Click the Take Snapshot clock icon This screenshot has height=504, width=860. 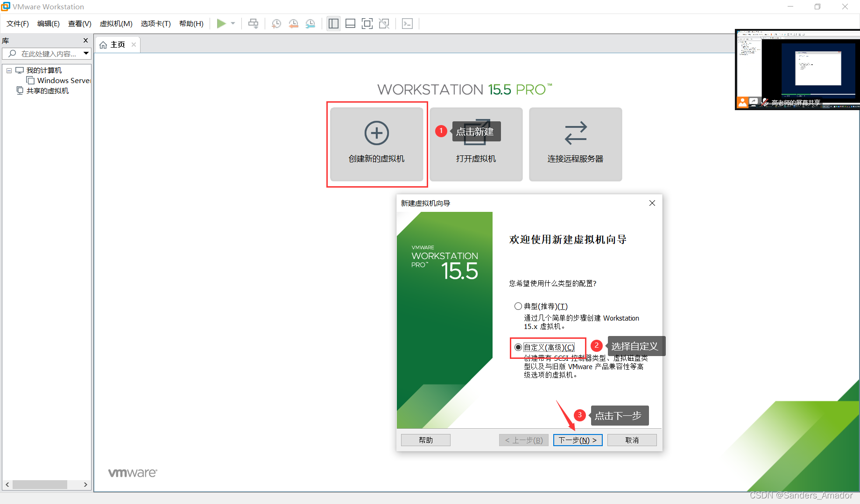pyautogui.click(x=276, y=23)
